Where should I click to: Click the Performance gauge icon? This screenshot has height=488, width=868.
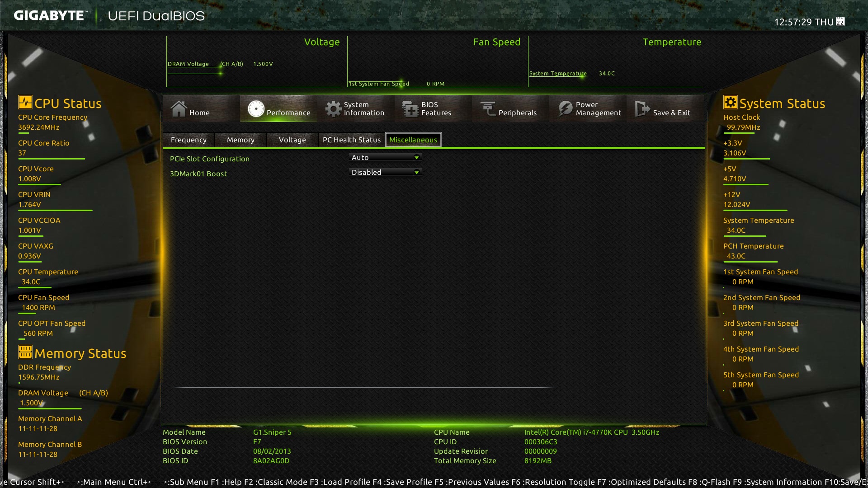(256, 109)
